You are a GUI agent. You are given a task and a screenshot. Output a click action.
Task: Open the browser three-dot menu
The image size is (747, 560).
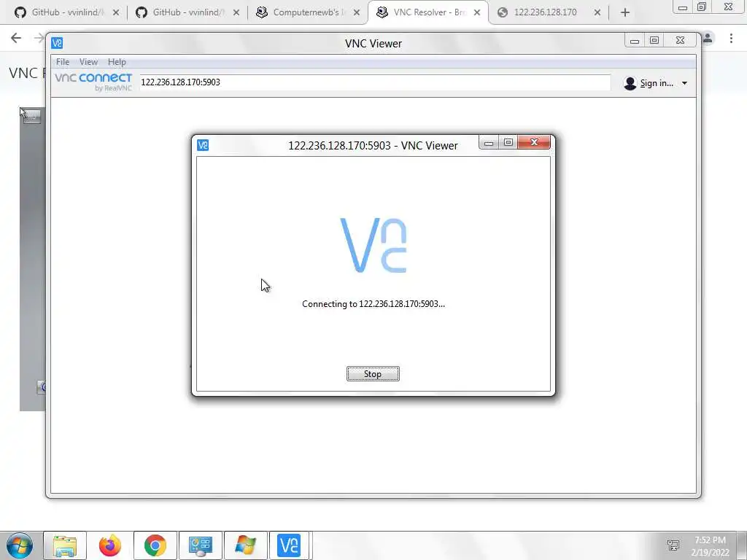coord(731,38)
